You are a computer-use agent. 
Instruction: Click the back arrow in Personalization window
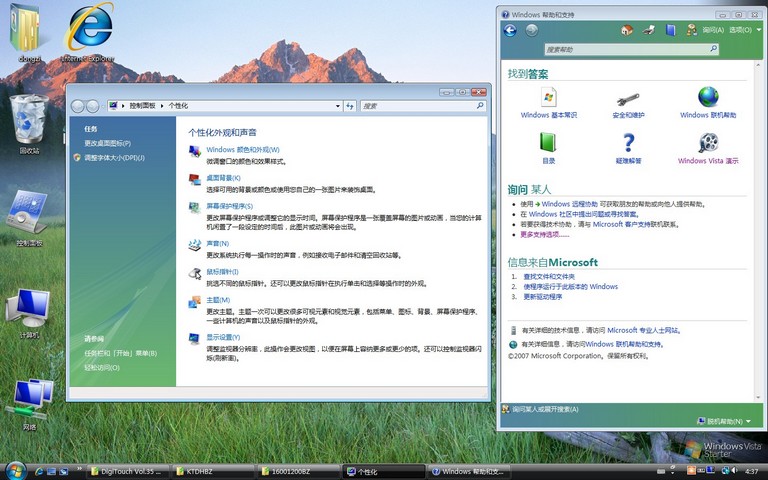pos(78,106)
